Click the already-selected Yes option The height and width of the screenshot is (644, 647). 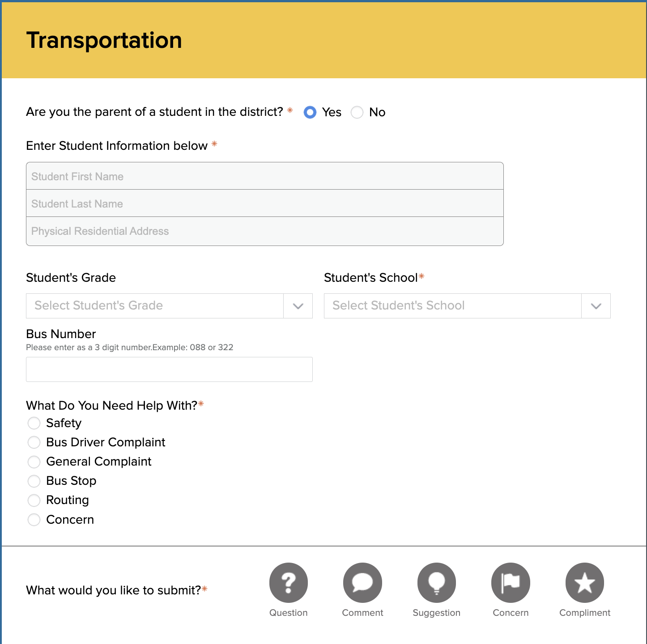(310, 112)
